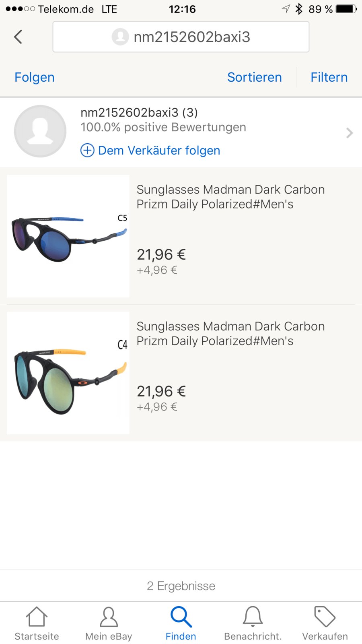Open orange C4 sunglasses thumbnail
Viewport: 362px width, 644px height.
[x=68, y=373]
